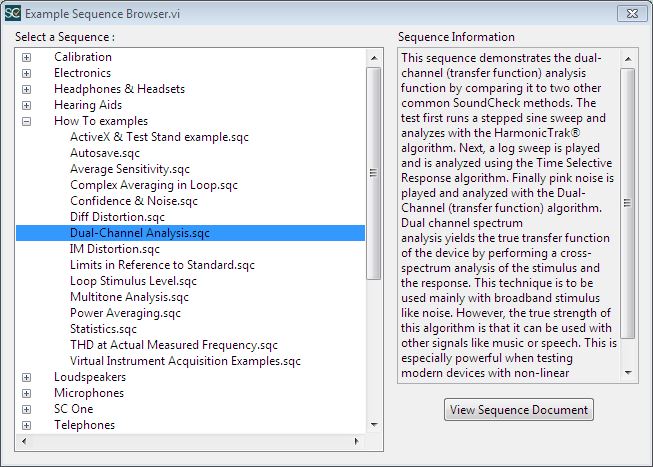The width and height of the screenshot is (653, 467).
Task: Click the Calibration category label
Action: 83,57
